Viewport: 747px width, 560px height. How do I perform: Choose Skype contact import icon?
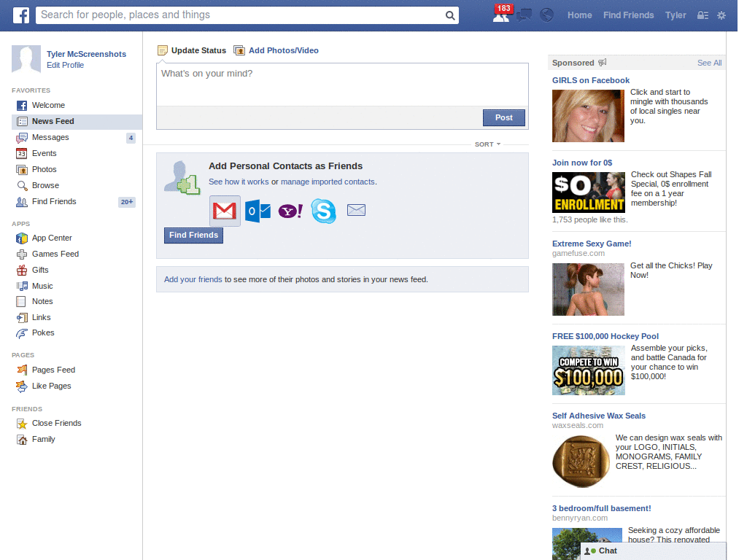[x=323, y=211]
